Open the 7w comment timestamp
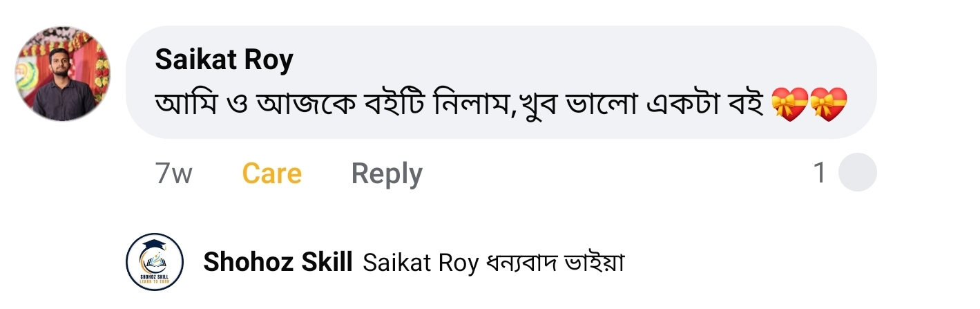 [173, 174]
